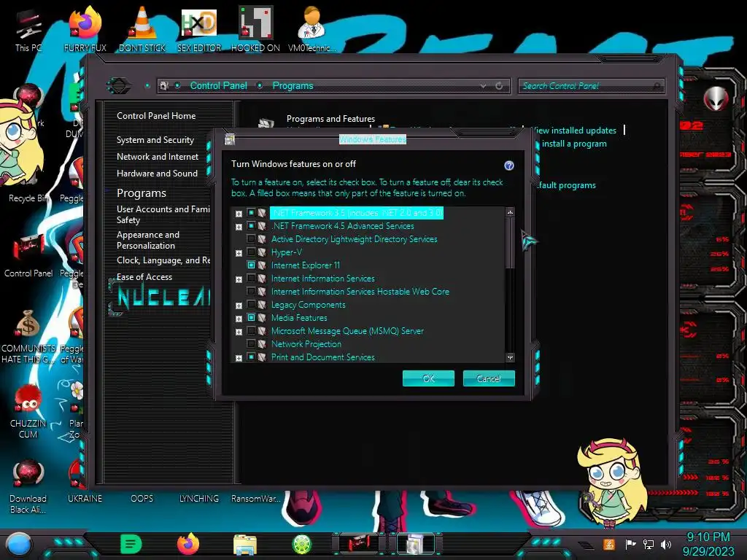Go to Control Panel Home
This screenshot has width=747, height=560.
(x=156, y=116)
